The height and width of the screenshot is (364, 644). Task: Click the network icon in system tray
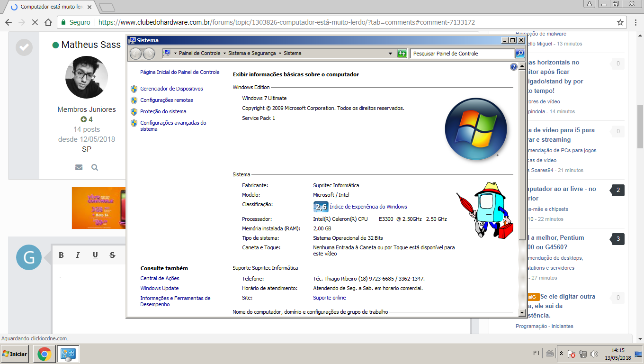pos(583,354)
